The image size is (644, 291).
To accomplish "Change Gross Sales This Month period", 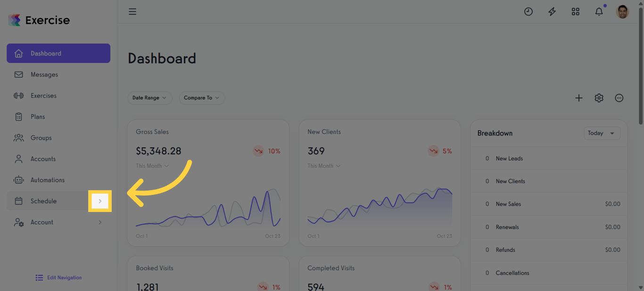I will click(x=152, y=166).
